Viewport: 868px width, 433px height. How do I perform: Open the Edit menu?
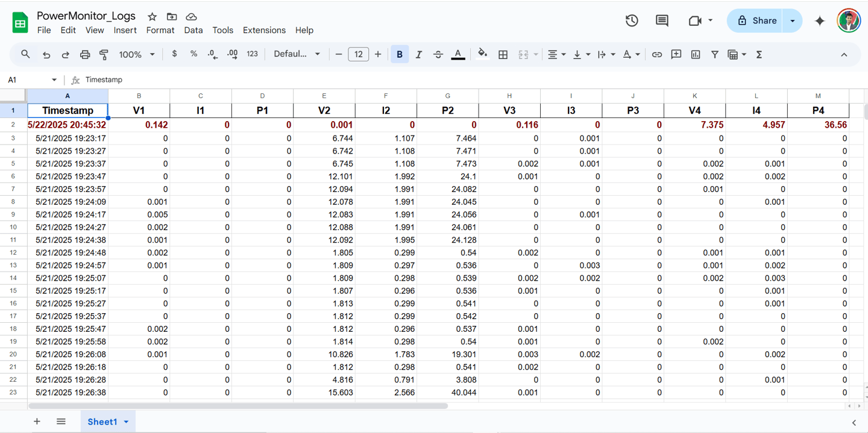(x=68, y=30)
